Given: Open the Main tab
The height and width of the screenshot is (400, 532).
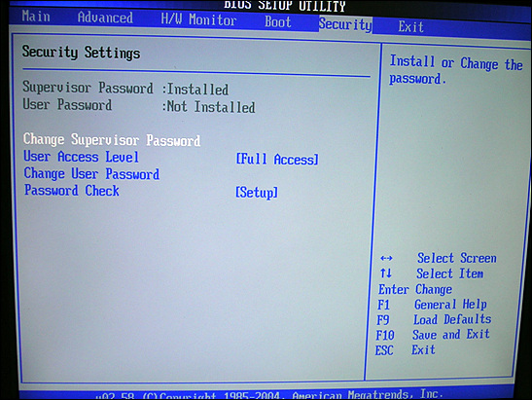Looking at the screenshot, I should click(36, 17).
